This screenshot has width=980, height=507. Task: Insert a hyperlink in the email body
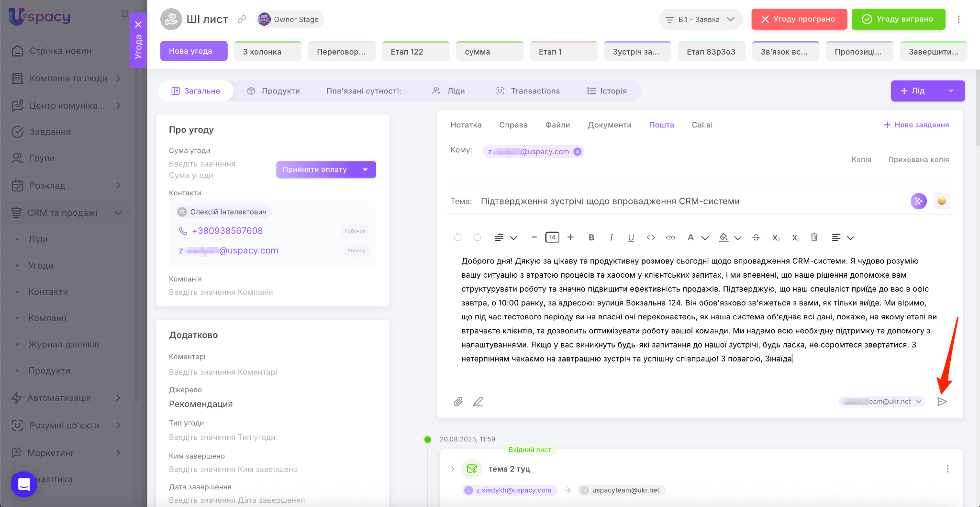pyautogui.click(x=670, y=237)
